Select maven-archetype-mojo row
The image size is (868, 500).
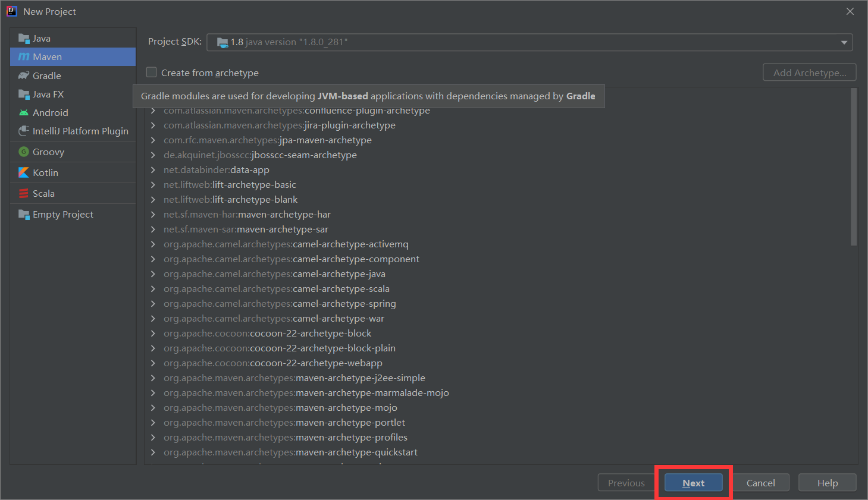[x=497, y=408]
